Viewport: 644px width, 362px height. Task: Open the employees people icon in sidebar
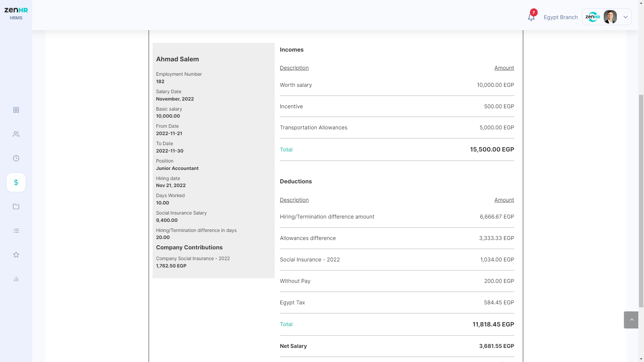16,134
